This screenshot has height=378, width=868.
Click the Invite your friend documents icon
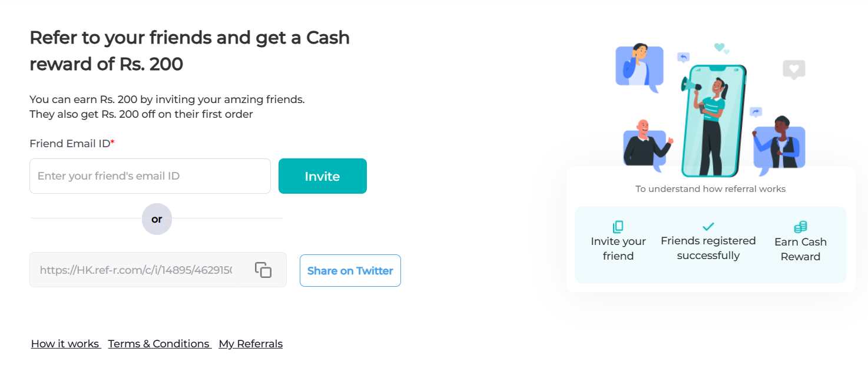[618, 227]
